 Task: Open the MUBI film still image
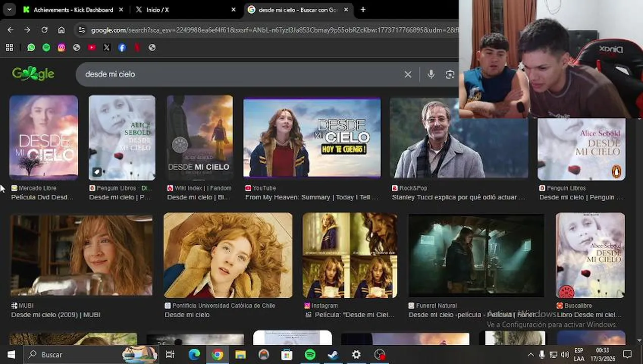(81, 255)
